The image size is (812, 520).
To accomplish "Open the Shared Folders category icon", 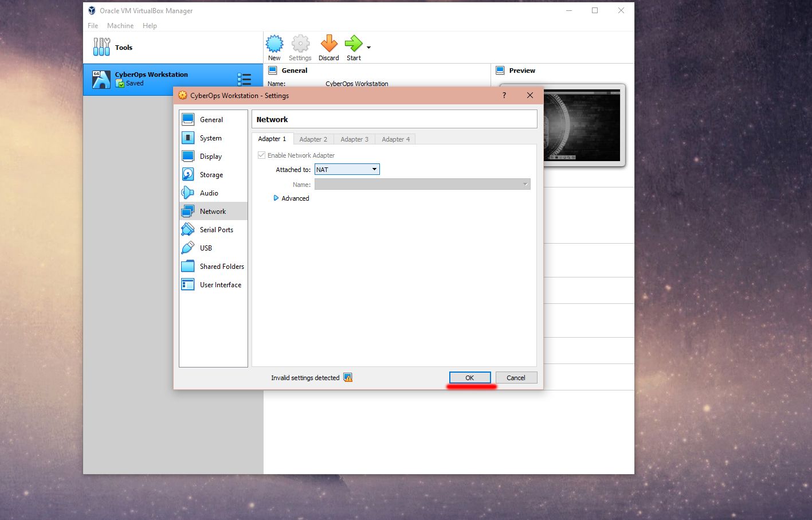I will [188, 266].
